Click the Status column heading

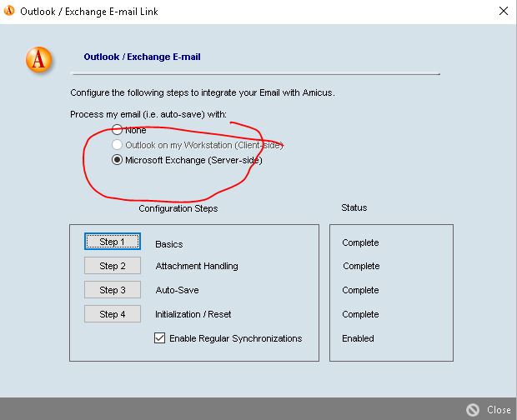(x=354, y=207)
